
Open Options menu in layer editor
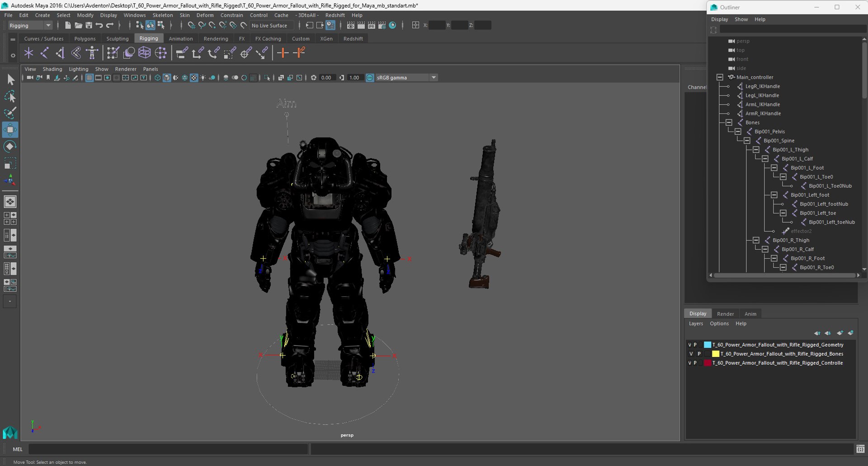point(719,323)
